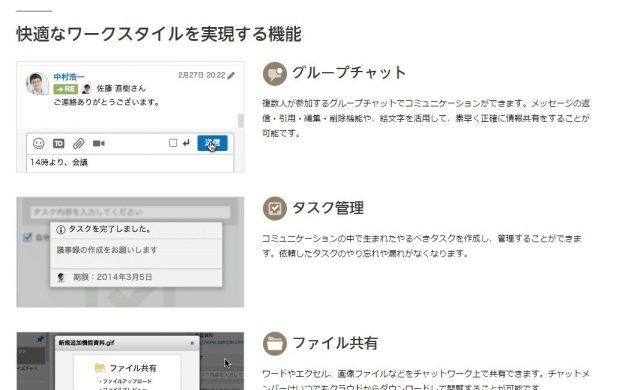Click the paperclip attach file icon

pos(78,143)
